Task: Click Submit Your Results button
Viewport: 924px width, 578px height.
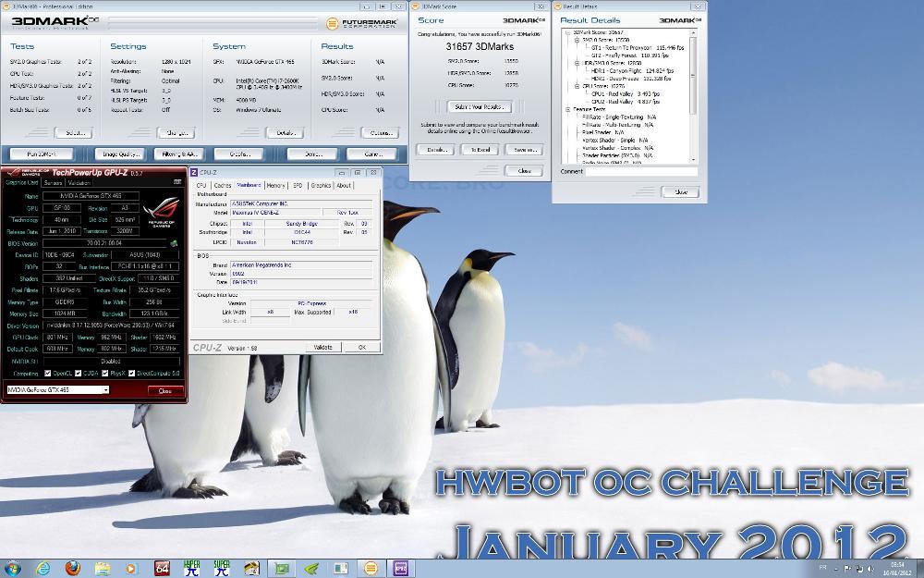Action: (x=479, y=106)
